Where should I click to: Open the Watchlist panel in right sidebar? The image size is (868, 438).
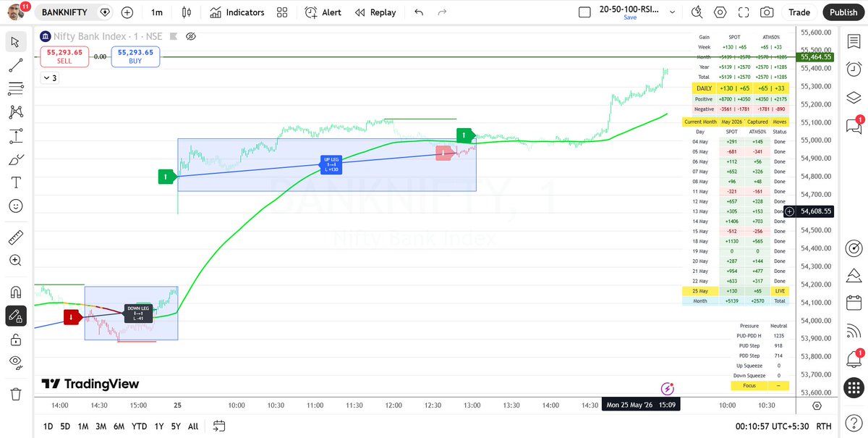coord(854,41)
